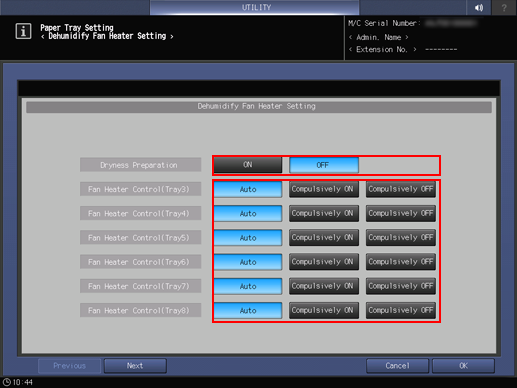517x388 pixels.
Task: Click the Fan Heater Control(Tray4) label
Action: pos(140,214)
